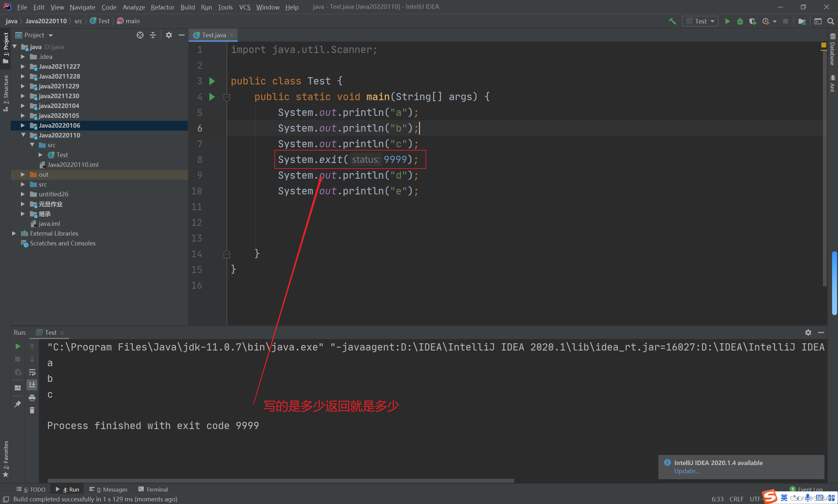Collapse the Java20220110 module
Image resolution: width=838 pixels, height=504 pixels.
23,135
